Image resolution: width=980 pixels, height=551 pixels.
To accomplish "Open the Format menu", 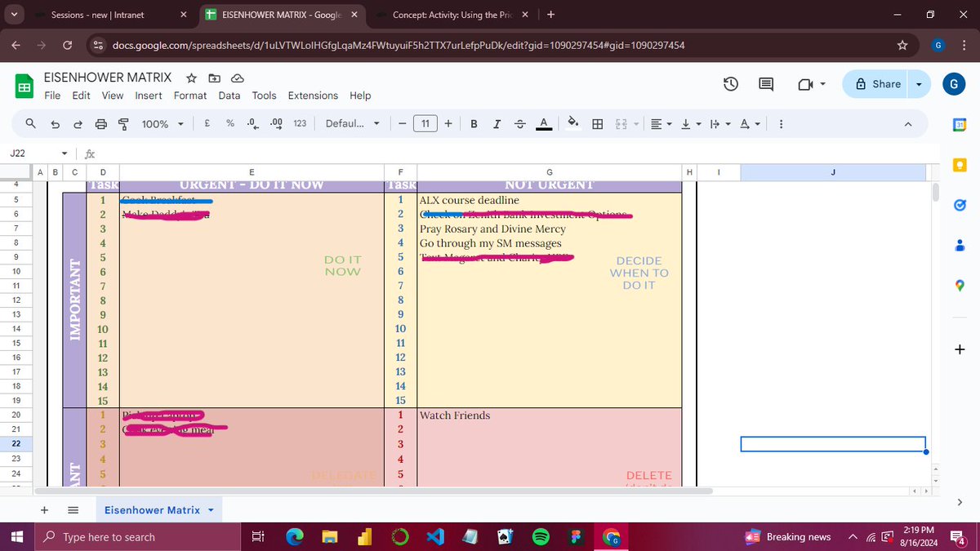I will pos(190,96).
